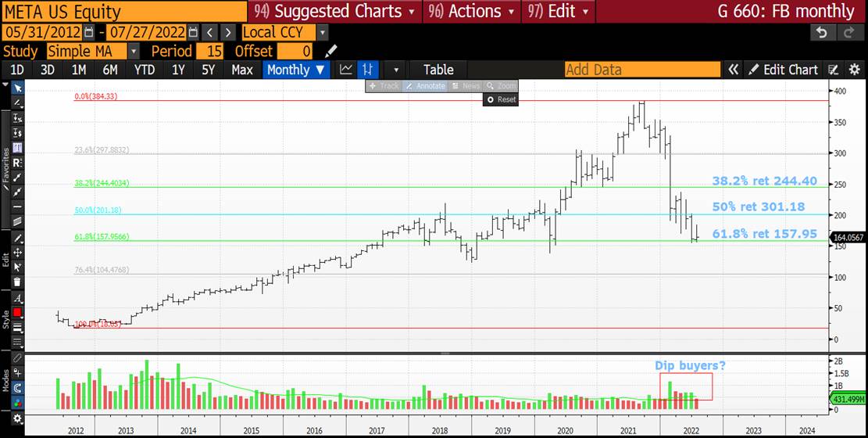The width and height of the screenshot is (868, 438).
Task: Open the red line color swatch
Action: [x=17, y=313]
